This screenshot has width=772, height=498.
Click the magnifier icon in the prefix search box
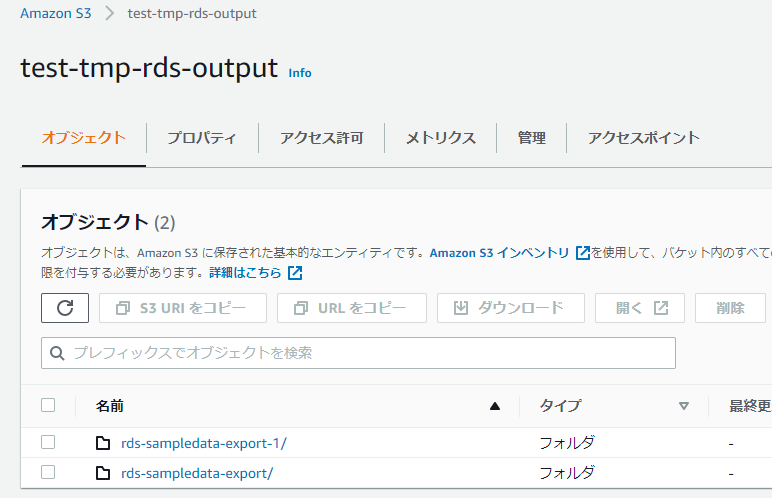click(57, 353)
